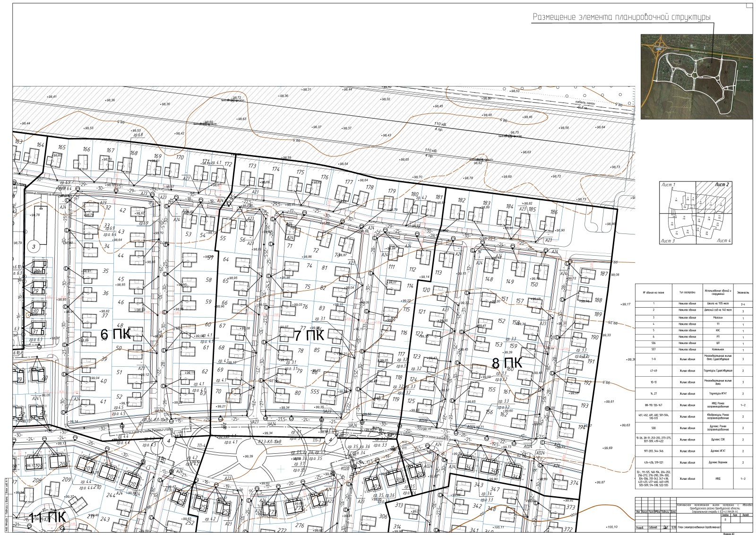Click the 'кабель связи' label
756x535 pixels.
(584, 103)
